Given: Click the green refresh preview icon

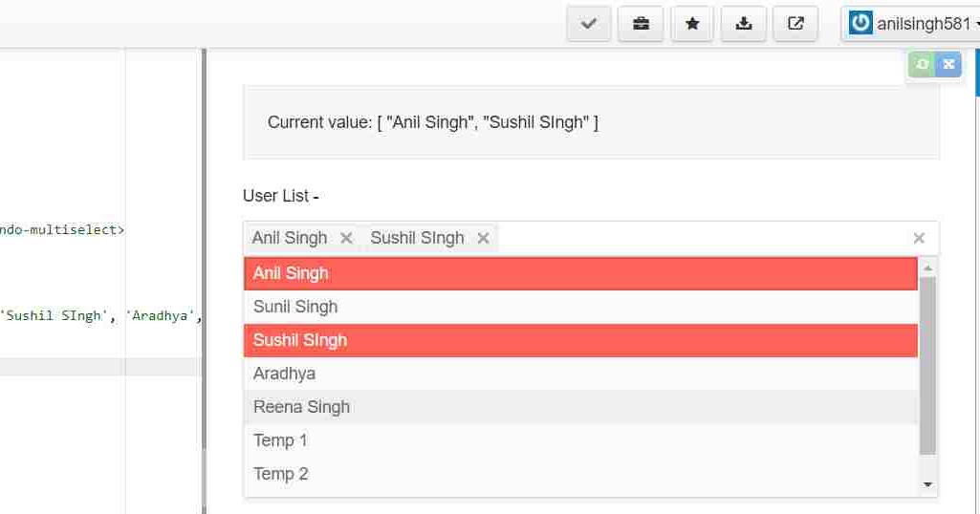Looking at the screenshot, I should 922,64.
